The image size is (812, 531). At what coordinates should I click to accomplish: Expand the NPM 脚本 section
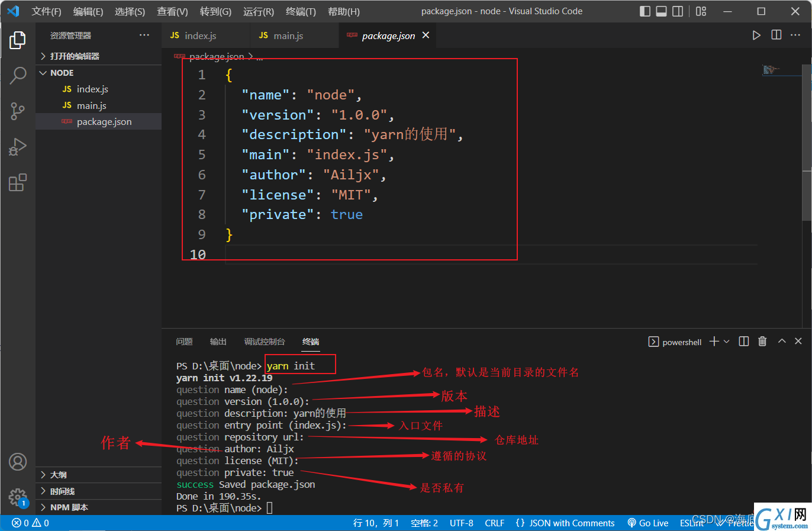click(x=99, y=507)
